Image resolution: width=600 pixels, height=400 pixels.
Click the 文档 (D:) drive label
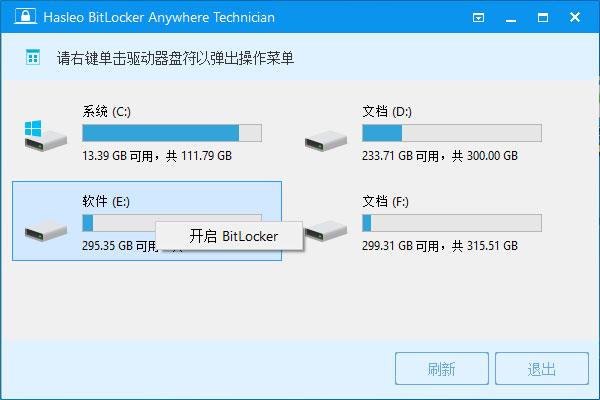click(x=388, y=110)
